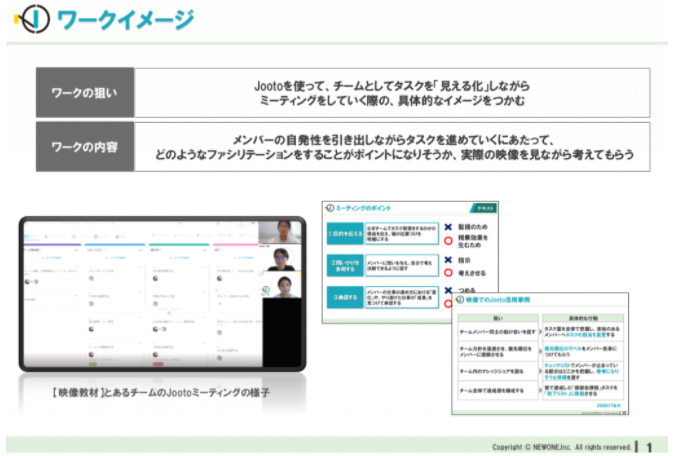Select the line ミーティングをしていく際の、具体的なイメージをつかむ
The image size is (674, 456).
click(x=392, y=100)
